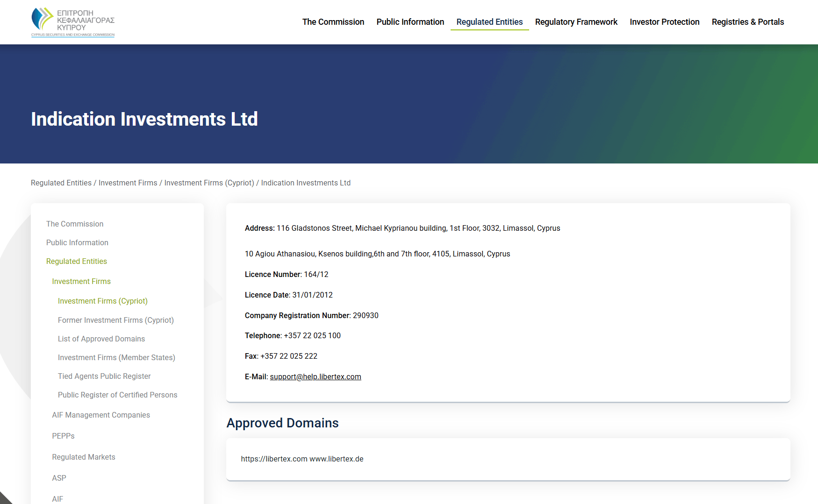The width and height of the screenshot is (818, 504).
Task: Open List of Approved Domains
Action: [101, 339]
